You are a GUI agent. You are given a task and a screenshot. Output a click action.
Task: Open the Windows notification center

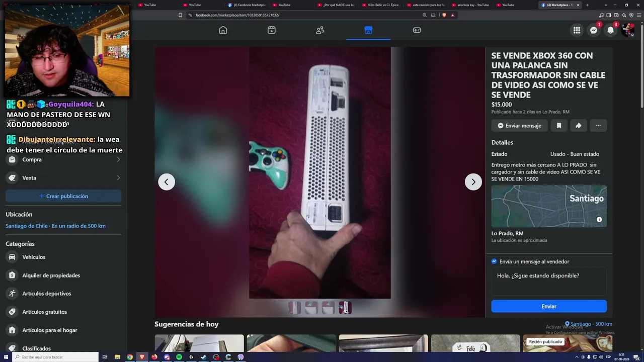[636, 357]
